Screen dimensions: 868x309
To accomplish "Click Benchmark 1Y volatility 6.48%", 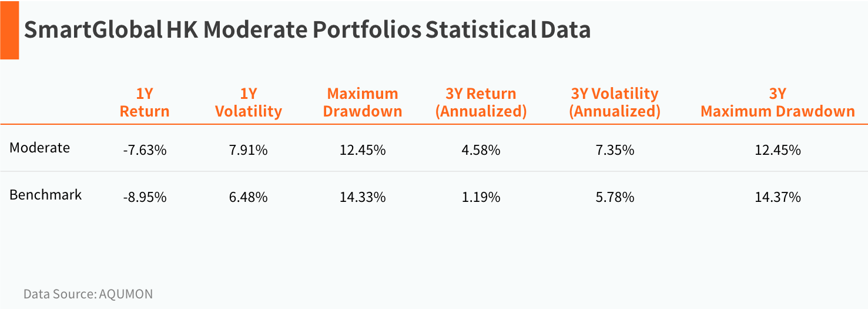I will click(249, 197).
